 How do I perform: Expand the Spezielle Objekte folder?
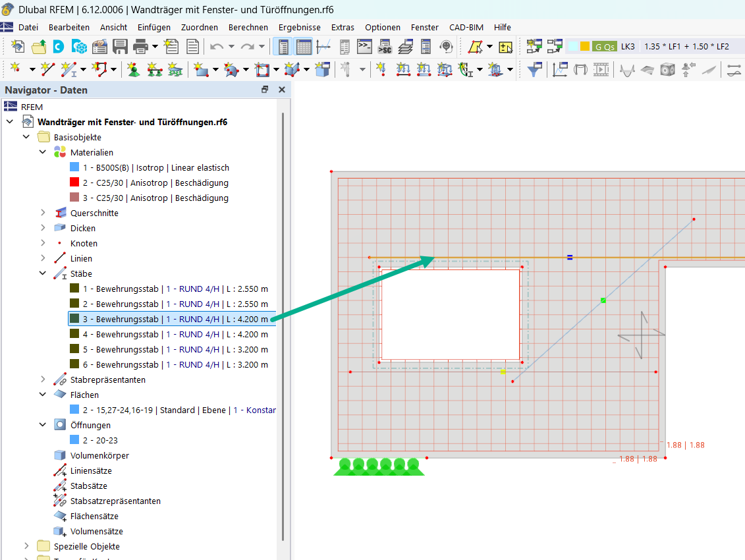click(27, 546)
